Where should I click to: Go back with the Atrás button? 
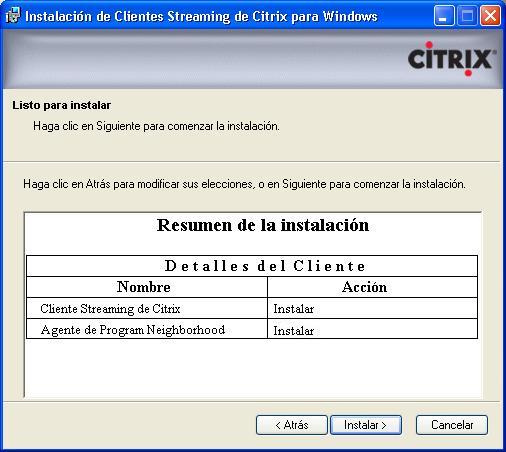click(x=292, y=425)
